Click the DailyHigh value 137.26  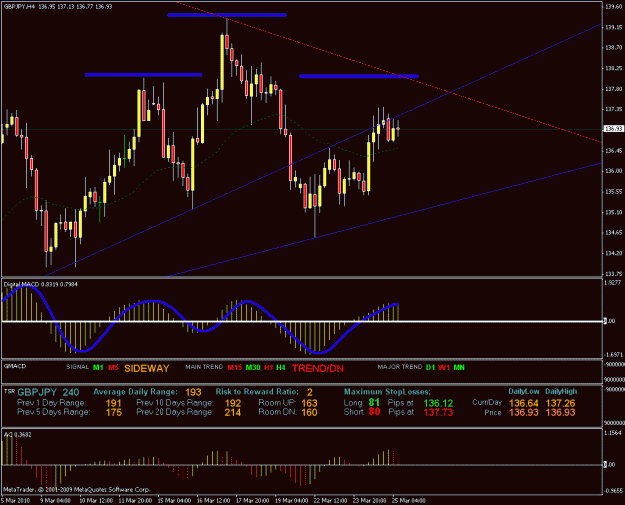pyautogui.click(x=560, y=403)
